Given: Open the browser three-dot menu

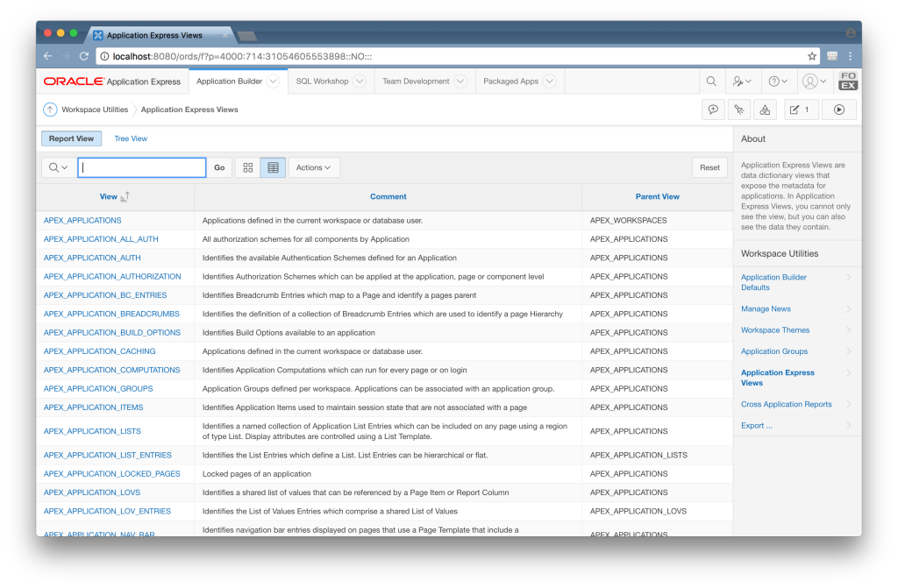Looking at the screenshot, I should 851,56.
